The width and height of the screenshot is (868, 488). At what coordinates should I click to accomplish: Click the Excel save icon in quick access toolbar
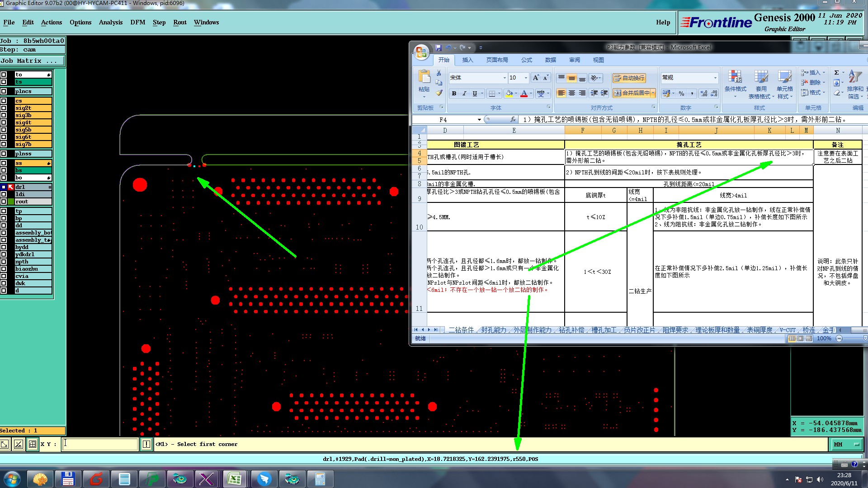[x=438, y=47]
